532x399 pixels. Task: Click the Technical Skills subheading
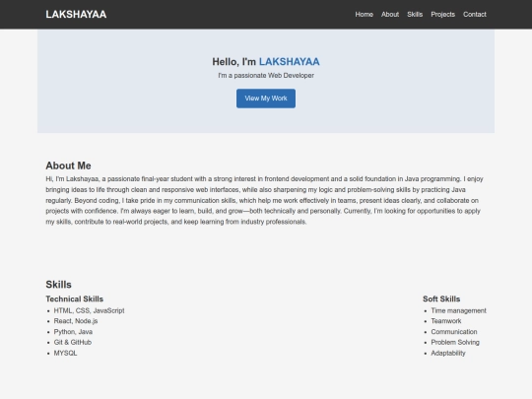(74, 299)
